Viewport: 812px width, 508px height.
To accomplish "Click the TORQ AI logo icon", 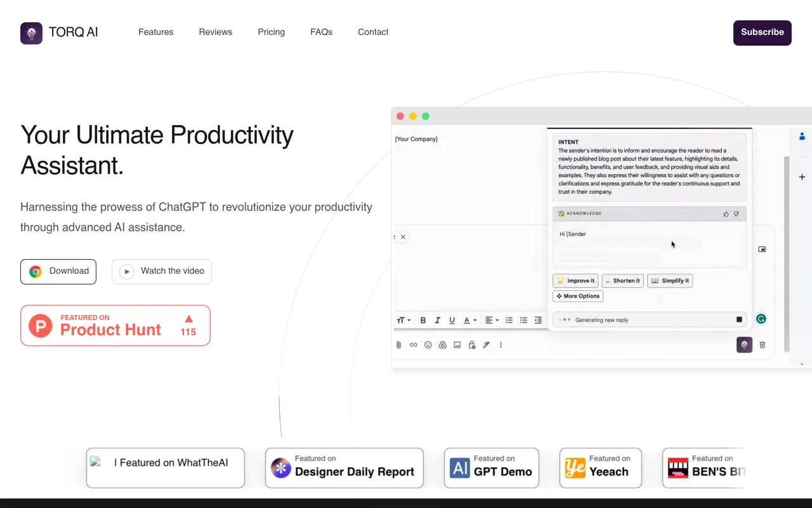I will click(x=31, y=33).
